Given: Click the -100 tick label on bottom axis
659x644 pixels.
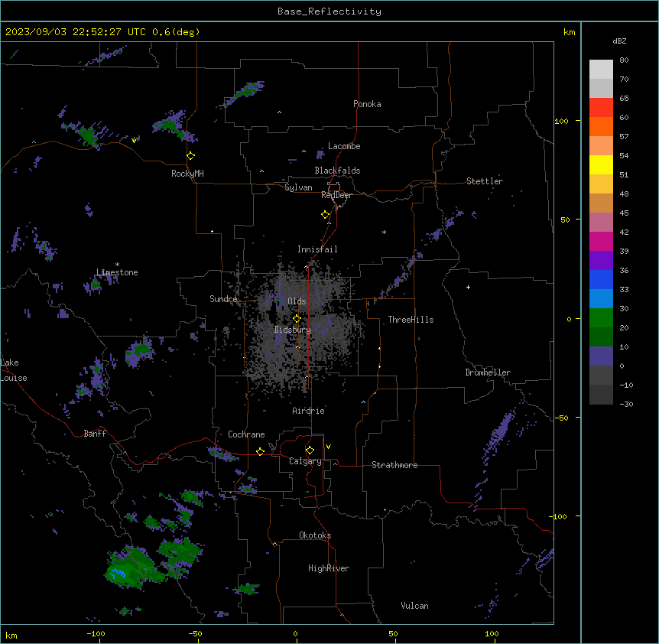Looking at the screenshot, I should pos(96,633).
